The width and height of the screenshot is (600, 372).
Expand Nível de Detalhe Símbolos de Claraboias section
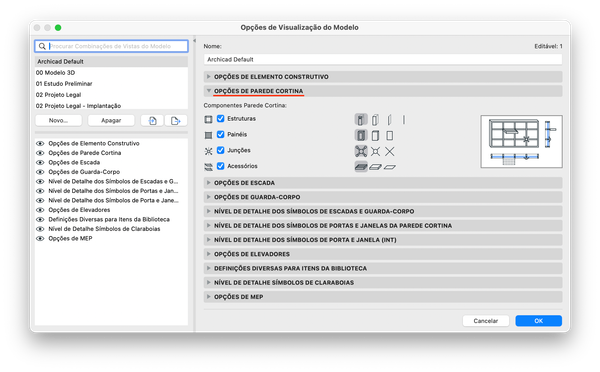(209, 282)
